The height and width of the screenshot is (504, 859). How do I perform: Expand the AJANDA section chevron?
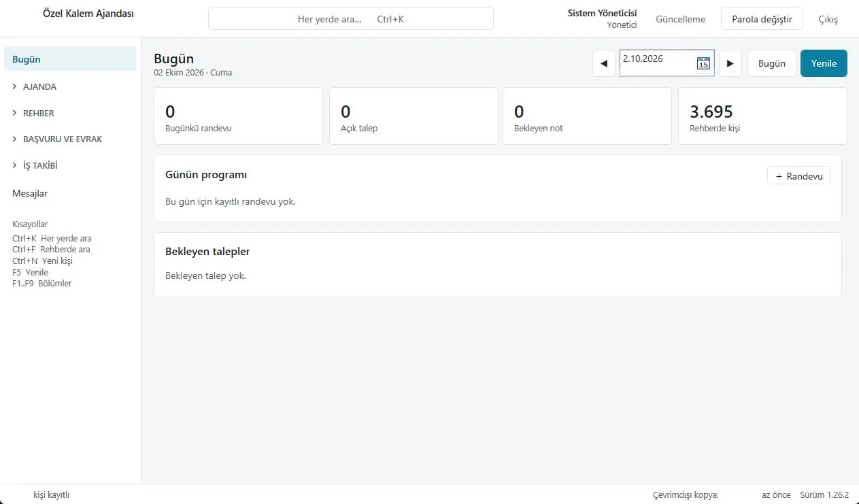[x=15, y=86]
